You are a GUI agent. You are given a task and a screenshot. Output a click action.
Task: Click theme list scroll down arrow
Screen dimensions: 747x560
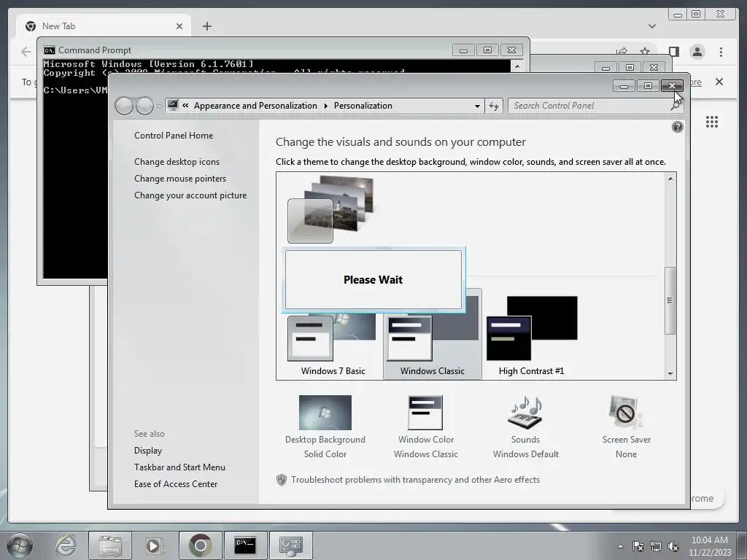(x=670, y=374)
